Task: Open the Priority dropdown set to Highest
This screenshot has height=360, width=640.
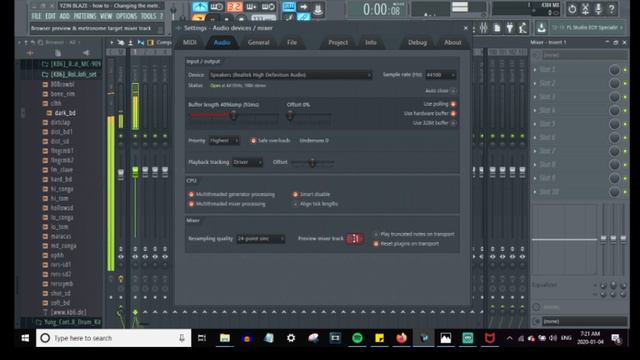Action: click(224, 140)
